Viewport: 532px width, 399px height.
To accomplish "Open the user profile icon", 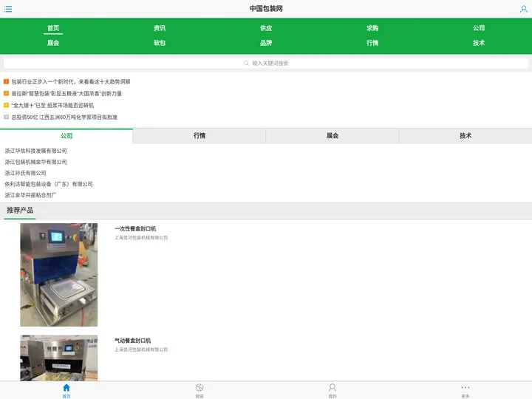I will (524, 9).
